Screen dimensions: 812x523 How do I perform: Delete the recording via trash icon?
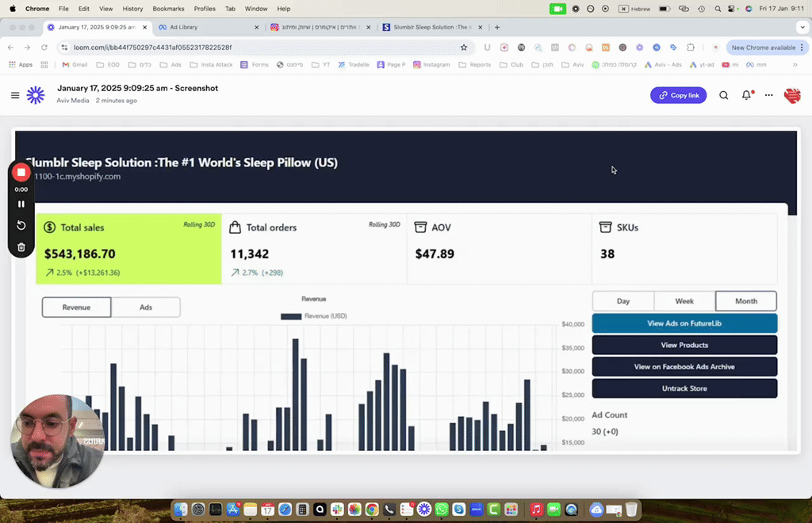pyautogui.click(x=21, y=247)
